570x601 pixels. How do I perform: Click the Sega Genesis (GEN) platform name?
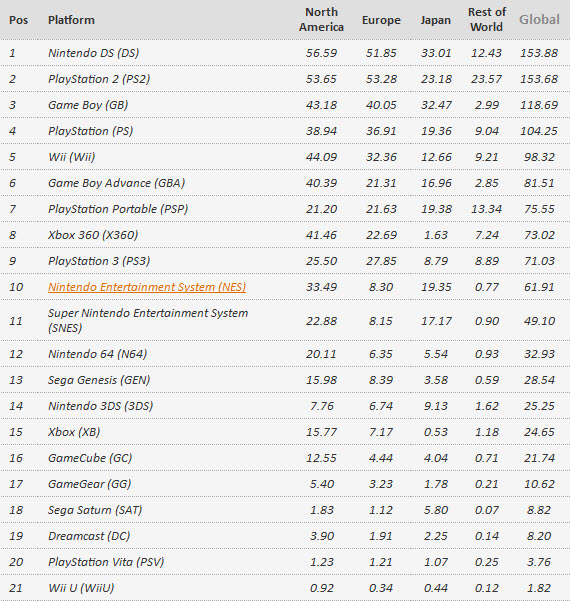click(x=99, y=380)
